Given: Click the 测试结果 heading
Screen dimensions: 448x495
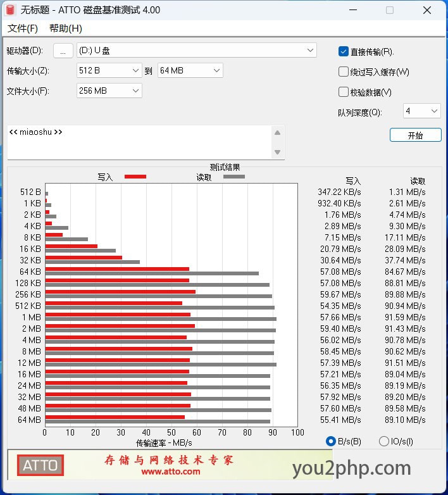Looking at the screenshot, I should 225,167.
